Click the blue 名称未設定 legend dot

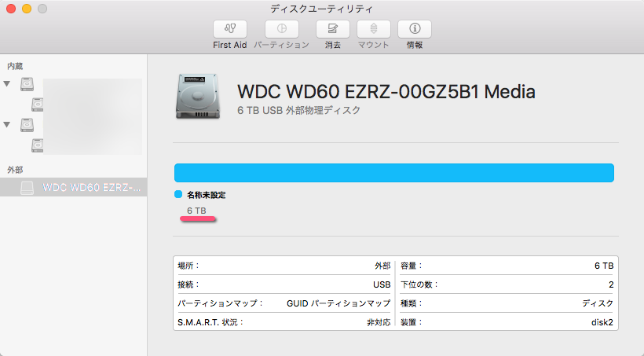click(178, 194)
